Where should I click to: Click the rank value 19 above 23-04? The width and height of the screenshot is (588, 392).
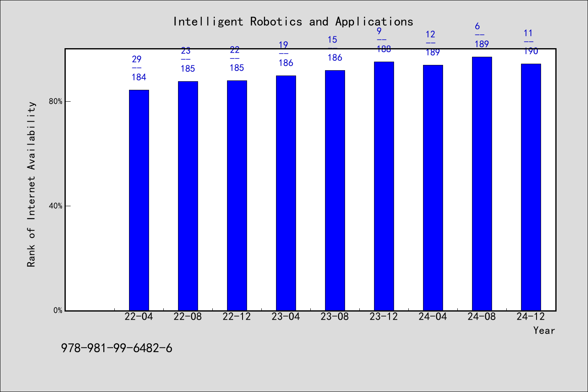283,45
